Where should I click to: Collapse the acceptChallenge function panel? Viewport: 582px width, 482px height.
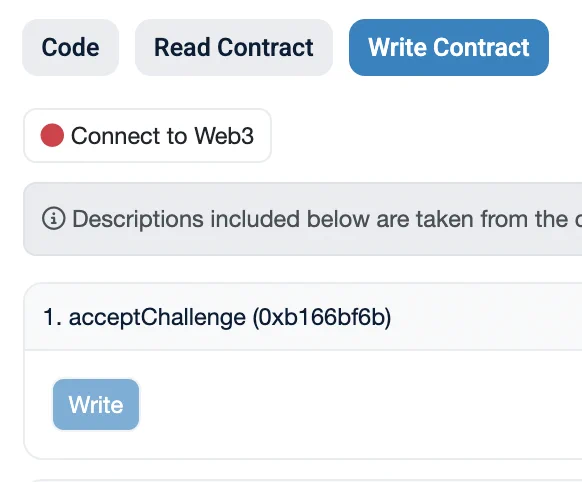tap(303, 317)
